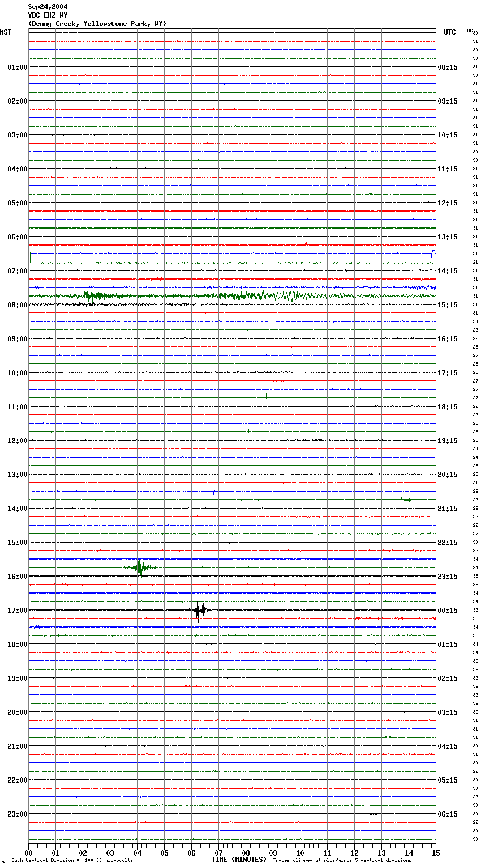Click the Each Vertical Division microvolts note

72,861
